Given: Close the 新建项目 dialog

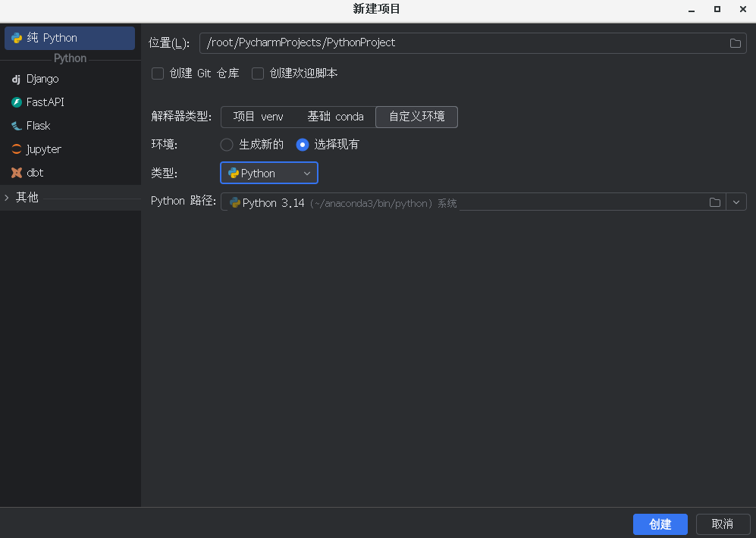Looking at the screenshot, I should pos(743,9).
